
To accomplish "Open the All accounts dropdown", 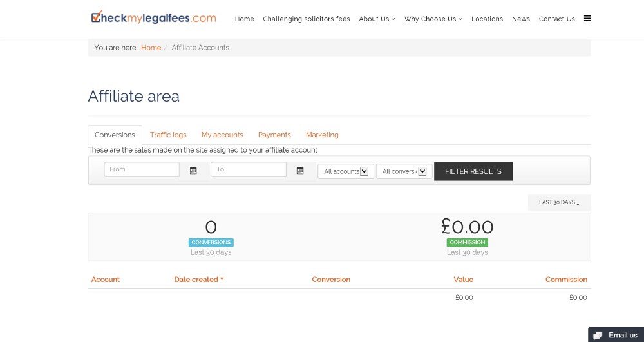I will (x=346, y=171).
